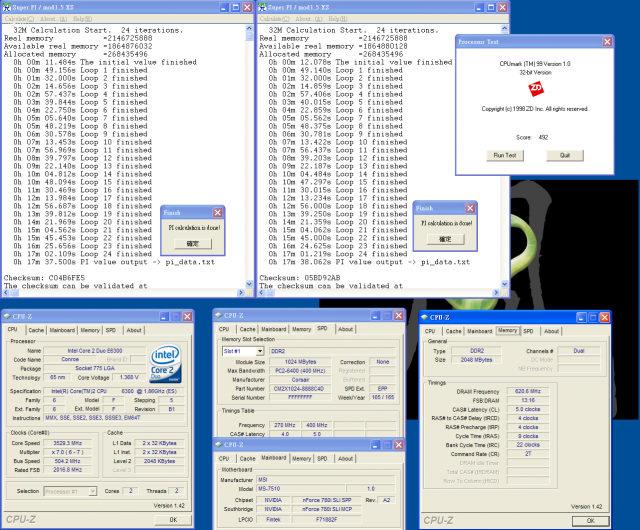Confirm the left PI calculation done dialog

tap(193, 244)
